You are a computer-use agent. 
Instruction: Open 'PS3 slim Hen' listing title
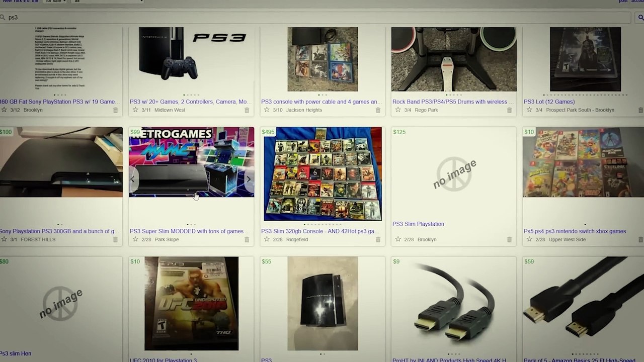point(16,353)
